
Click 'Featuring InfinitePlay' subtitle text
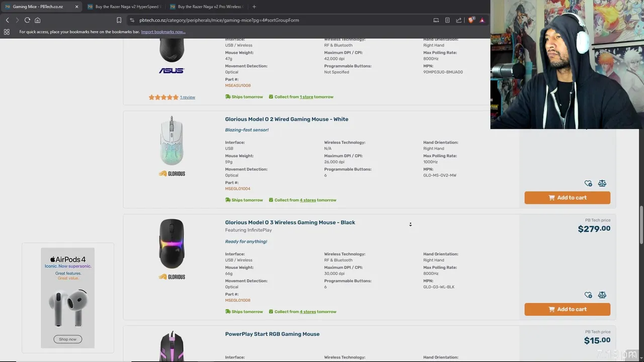(249, 230)
